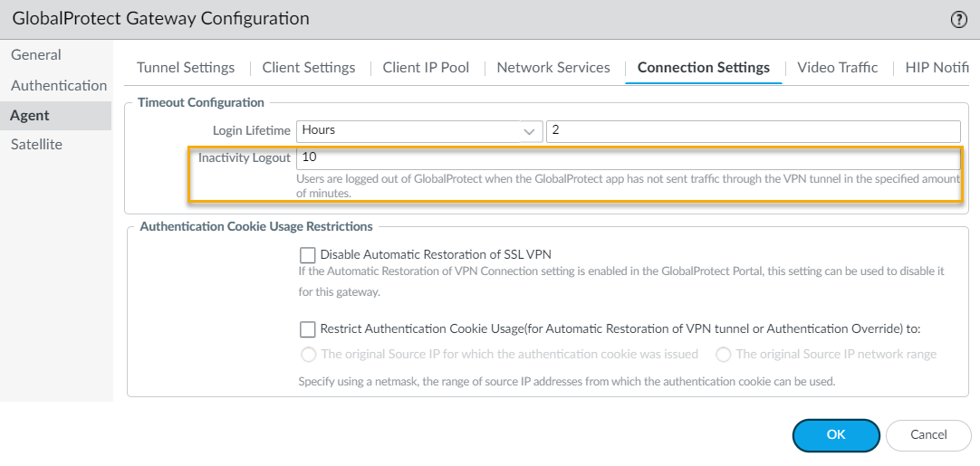Select the Network Services tab
Viewport: 980px width, 466px height.
pos(553,68)
